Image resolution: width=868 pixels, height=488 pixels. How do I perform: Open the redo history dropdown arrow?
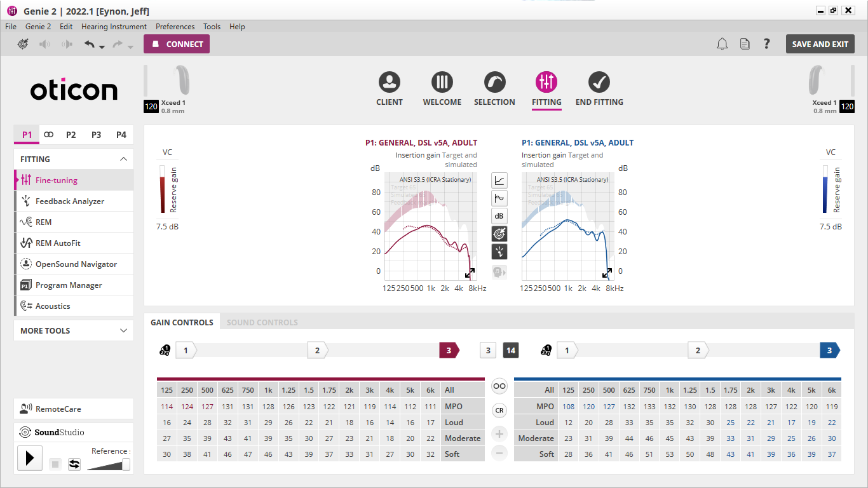[130, 47]
